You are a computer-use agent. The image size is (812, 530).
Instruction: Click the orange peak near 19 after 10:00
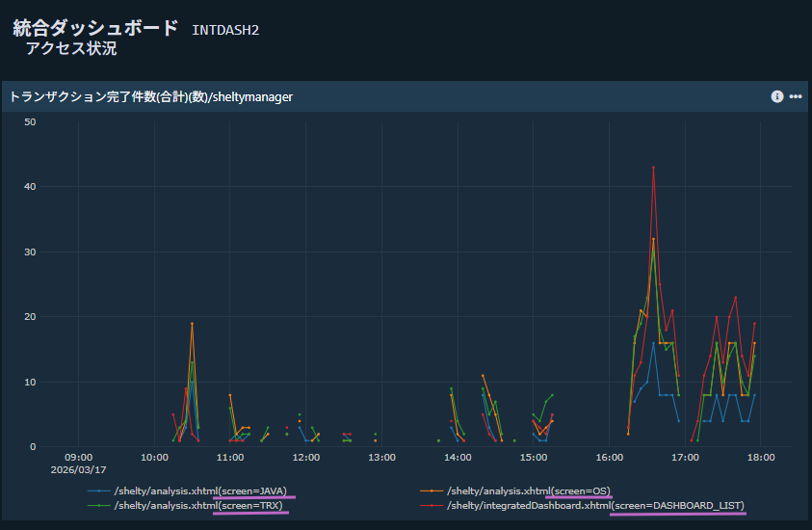pos(192,324)
